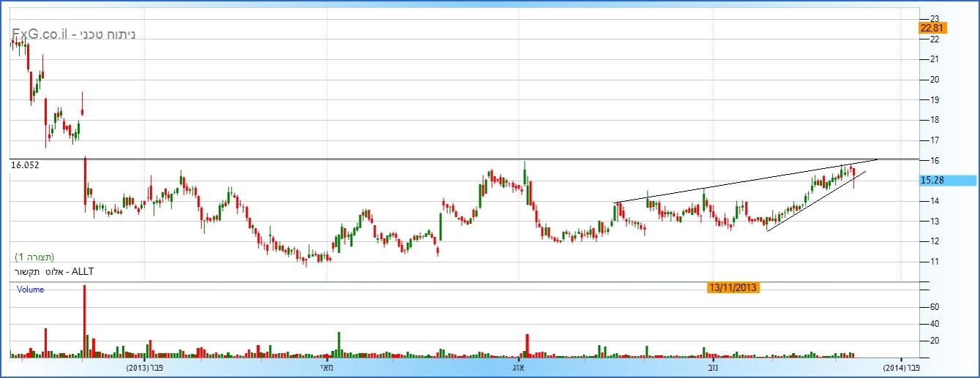Click the נוב time axis label
Viewport: 980px width, 378px height.
(711, 367)
